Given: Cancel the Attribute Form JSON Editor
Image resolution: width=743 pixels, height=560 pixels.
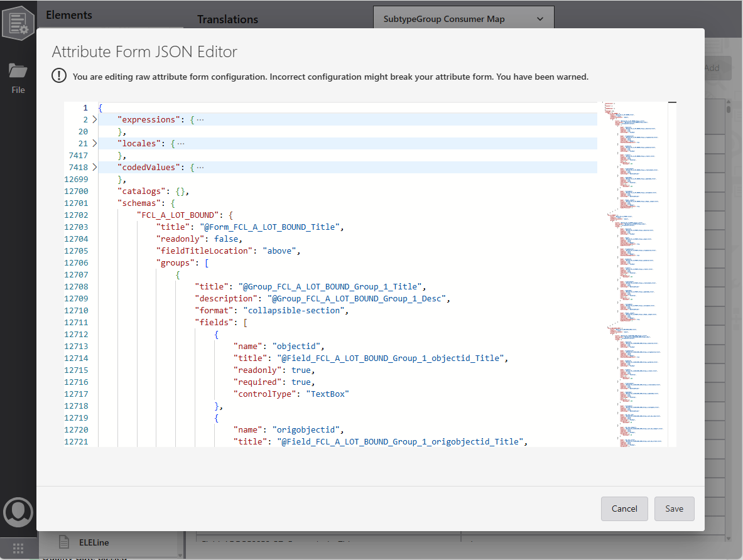Looking at the screenshot, I should pos(624,509).
